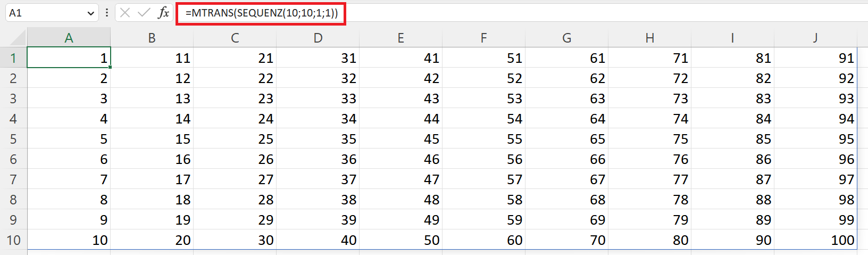
Task: Click the cell containing 95
Action: click(x=815, y=138)
